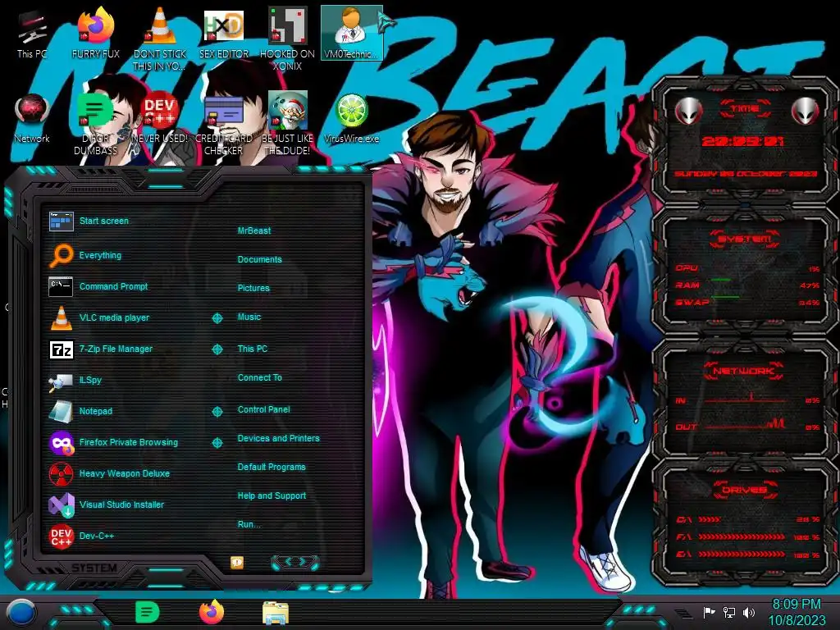Open SEX EDITOR HxD desktop shortcut
Image resolution: width=840 pixels, height=630 pixels.
(x=223, y=35)
